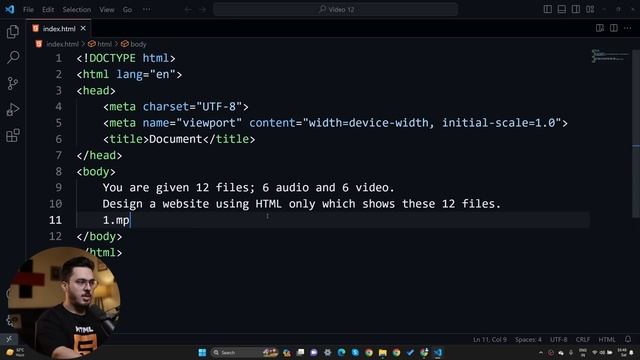The width and height of the screenshot is (640, 360).
Task: Open the Selection menu
Action: (76, 9)
